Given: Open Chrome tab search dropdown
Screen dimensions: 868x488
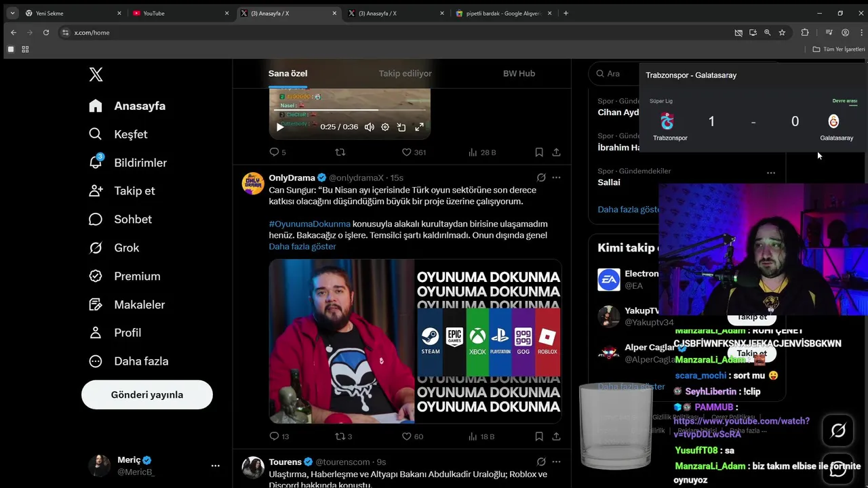Looking at the screenshot, I should click(x=12, y=13).
